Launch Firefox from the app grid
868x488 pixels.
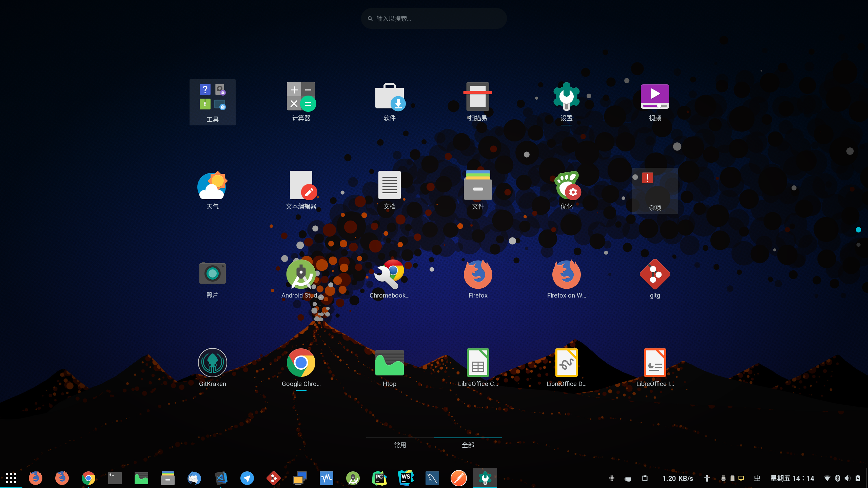pyautogui.click(x=478, y=279)
